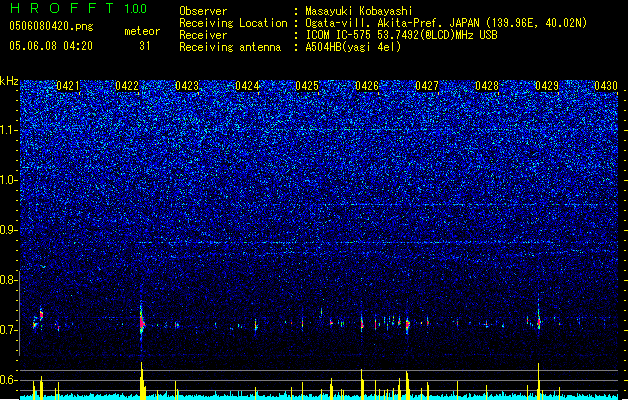Viewport: 629px width, 400px height.
Task: Select the filename 0506080420.png
Action: point(51,27)
